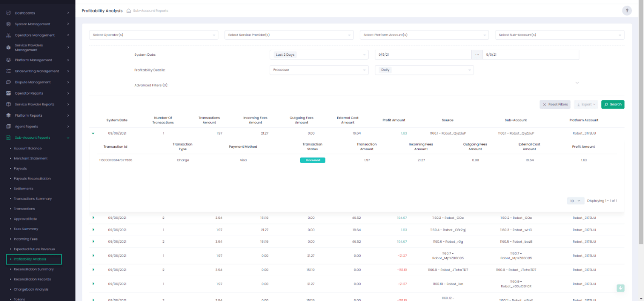Expand the 1160.2 Robot_COe row

[93, 218]
